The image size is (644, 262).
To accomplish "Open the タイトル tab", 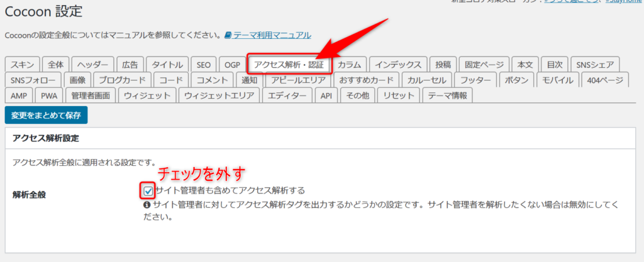I will click(167, 64).
